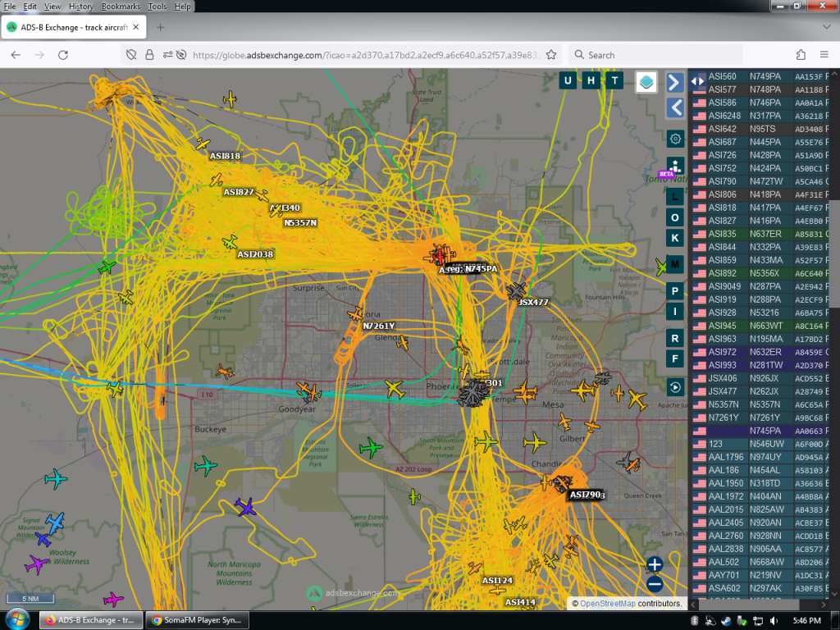Open the View menu
This screenshot has height=630, width=840.
[x=52, y=7]
